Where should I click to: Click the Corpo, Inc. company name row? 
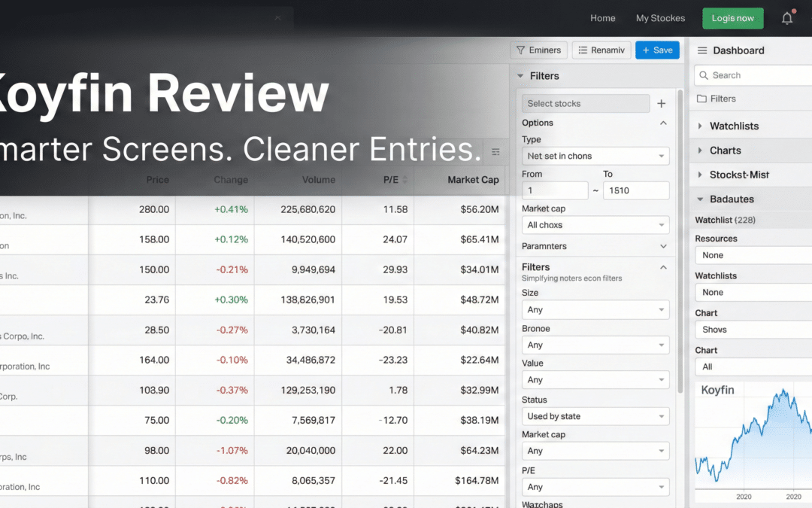[23, 336]
